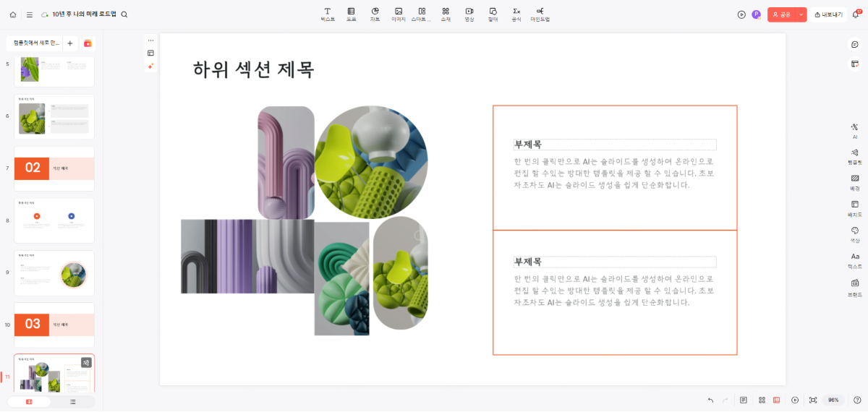Open the AI tools panel

pos(855,130)
